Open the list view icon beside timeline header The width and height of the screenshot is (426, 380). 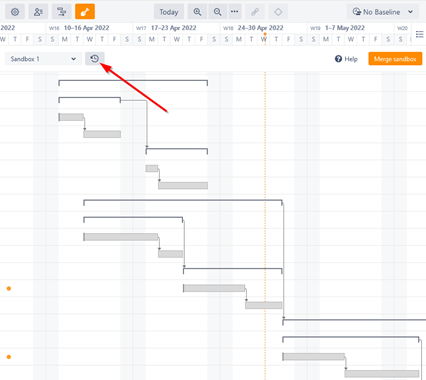(x=419, y=34)
